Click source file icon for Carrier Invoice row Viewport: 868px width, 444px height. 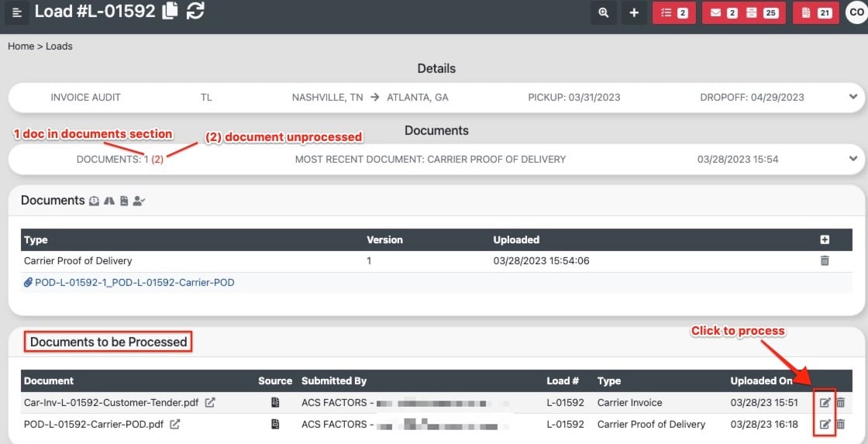pyautogui.click(x=274, y=402)
